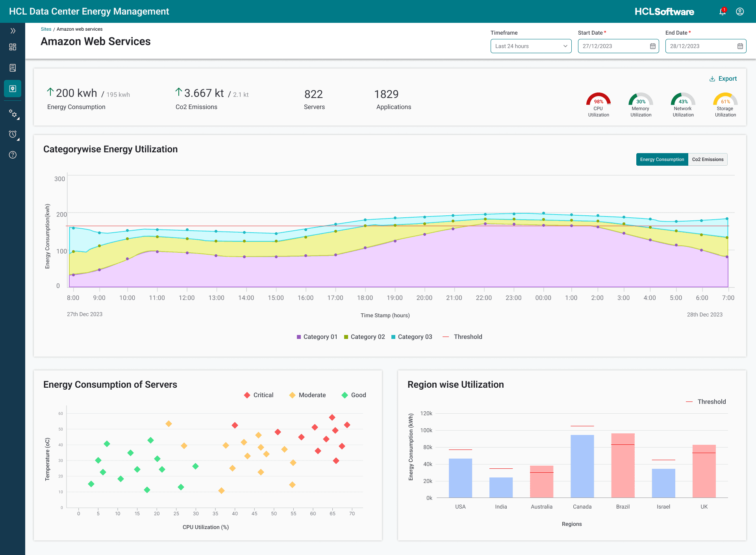The width and height of the screenshot is (756, 555).
Task: Click the Canada region bar
Action: pos(582,466)
